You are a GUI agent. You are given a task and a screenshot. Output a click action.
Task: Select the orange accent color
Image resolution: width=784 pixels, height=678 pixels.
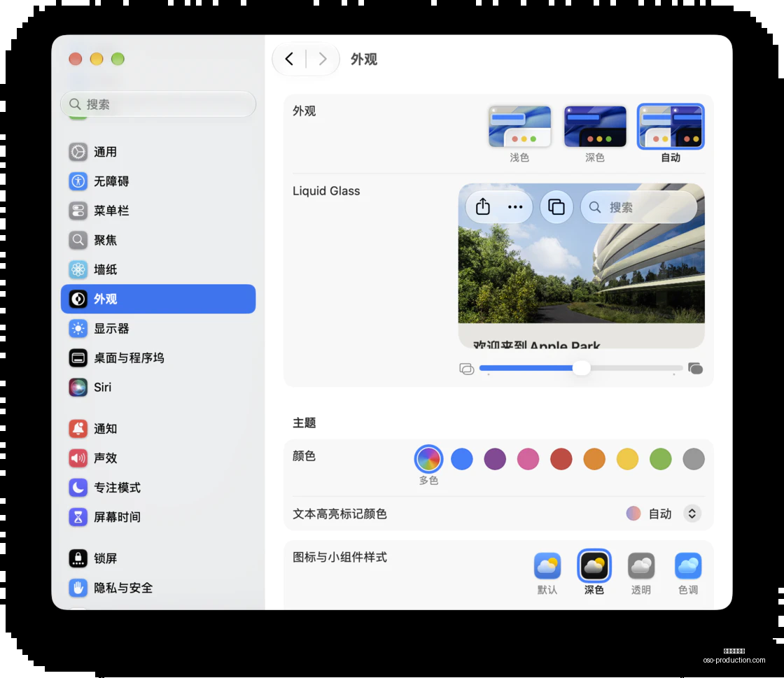(x=594, y=459)
